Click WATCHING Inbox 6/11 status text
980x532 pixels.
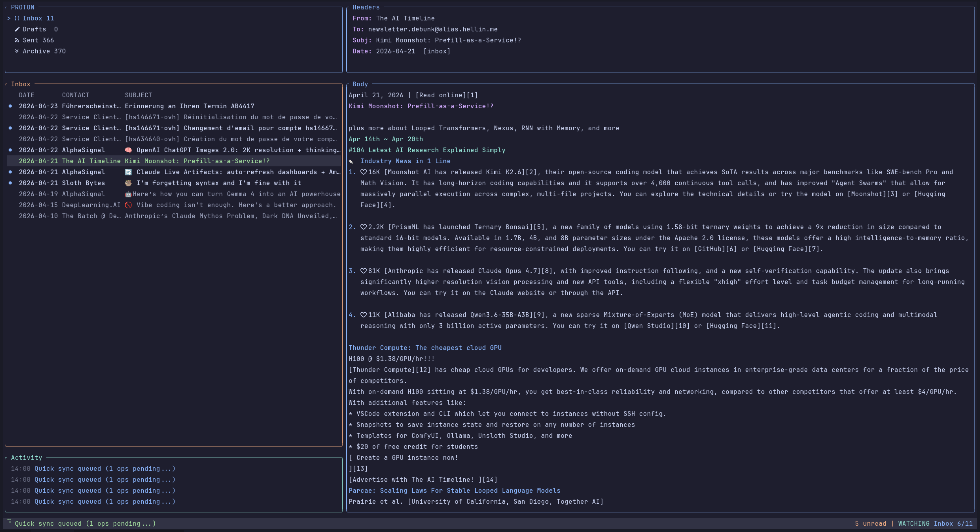pos(935,524)
